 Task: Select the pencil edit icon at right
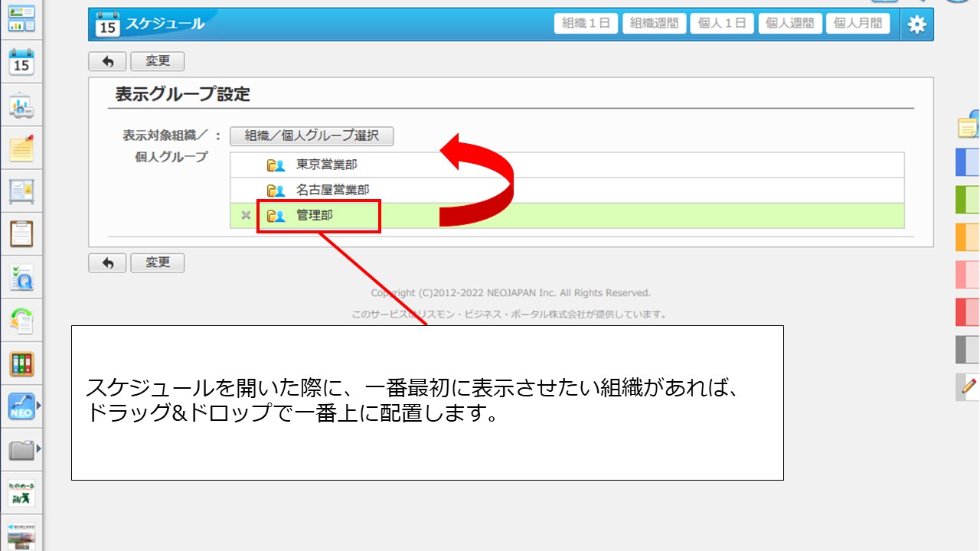[968, 387]
